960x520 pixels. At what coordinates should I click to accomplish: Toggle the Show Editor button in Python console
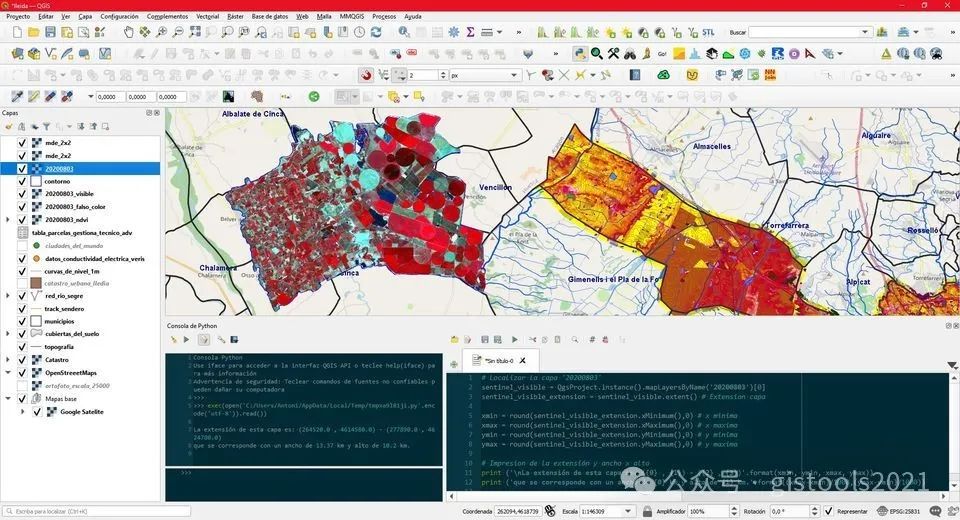[204, 339]
